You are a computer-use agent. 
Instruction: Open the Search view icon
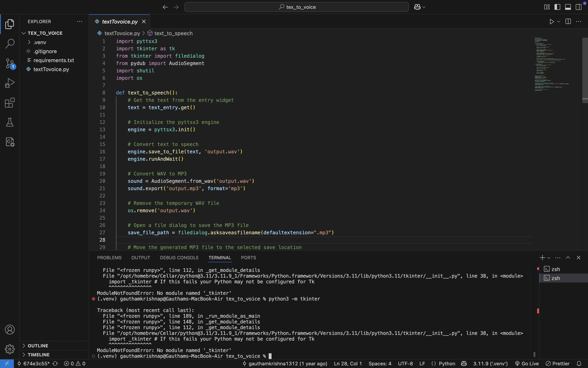point(10,44)
